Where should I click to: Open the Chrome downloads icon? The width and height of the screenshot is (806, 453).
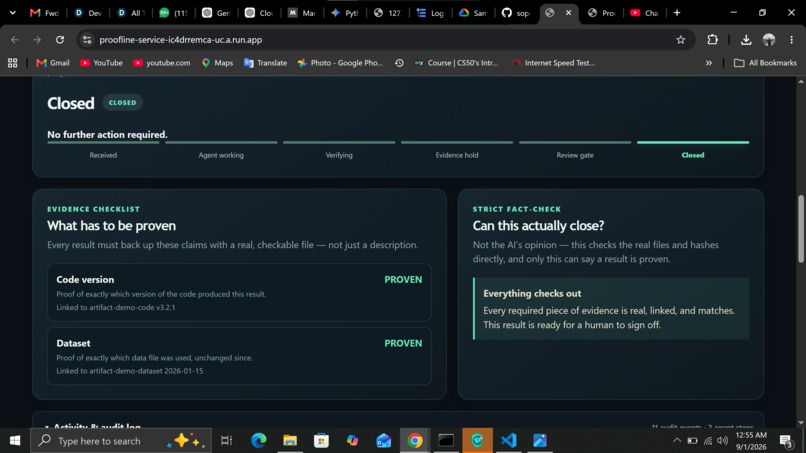pos(746,40)
